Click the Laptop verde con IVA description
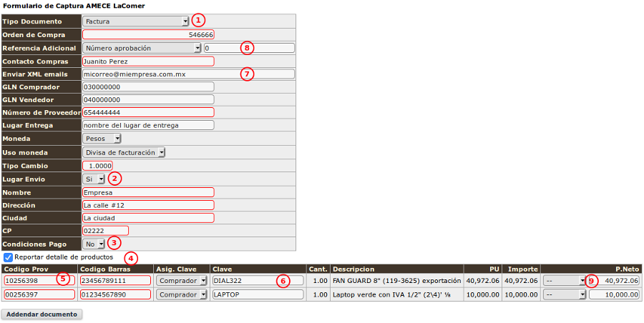 [x=391, y=294]
